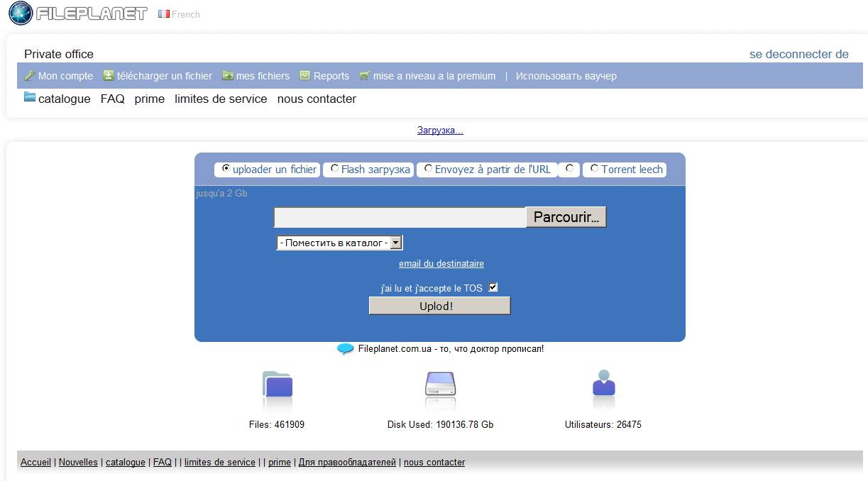Click the FilePlanet globe logo
Image resolution: width=868 pixels, height=481 pixels.
21,13
